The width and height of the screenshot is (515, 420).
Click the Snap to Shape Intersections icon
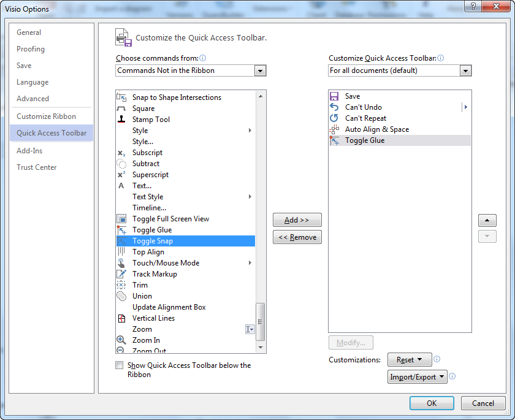[x=121, y=97]
